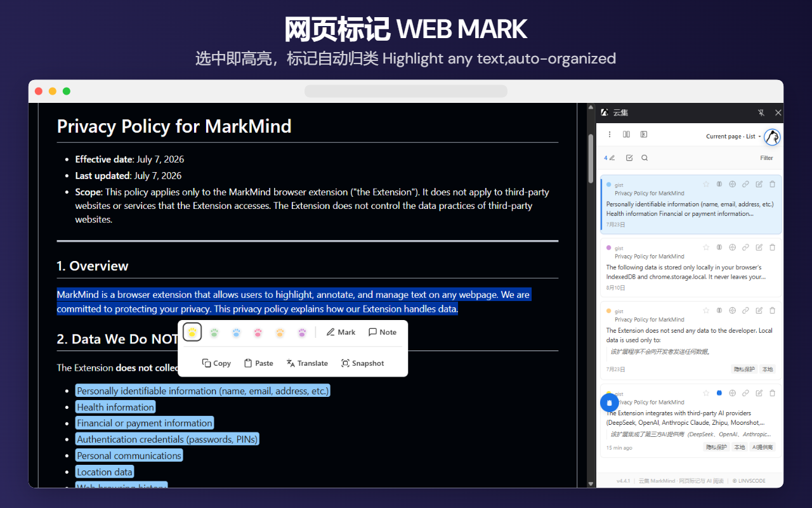Viewport: 812px width, 508px height.
Task: Delete the 'following data is stored' card
Action: tap(773, 248)
